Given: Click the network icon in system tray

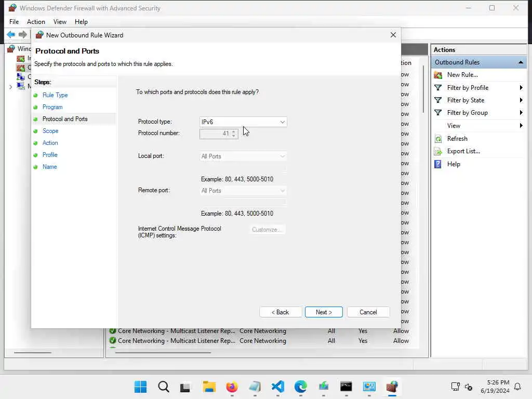Looking at the screenshot, I should coord(455,387).
